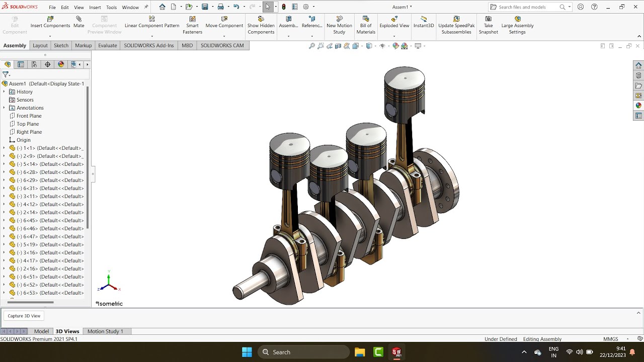This screenshot has height=362, width=644.
Task: Click the Insert Components tool
Action: coord(50,23)
